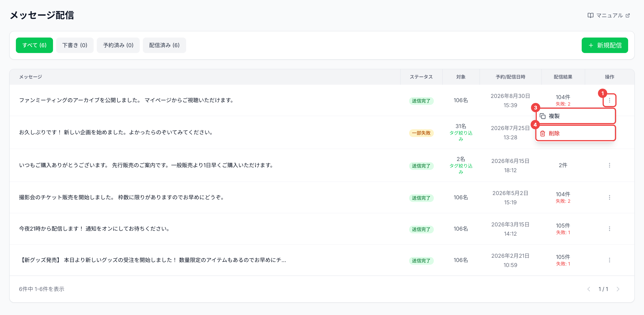Select 削除 from the context menu

(x=575, y=133)
